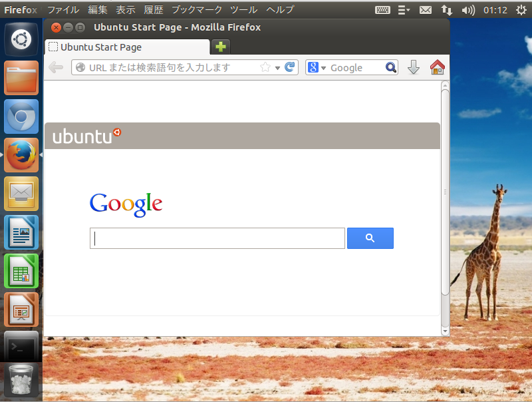Open the Trash in launcher
Screen dimensions: 532x402
tap(21, 379)
